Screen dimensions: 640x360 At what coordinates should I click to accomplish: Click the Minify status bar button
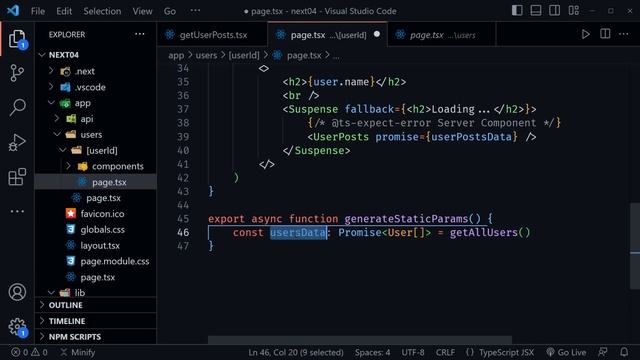78,352
